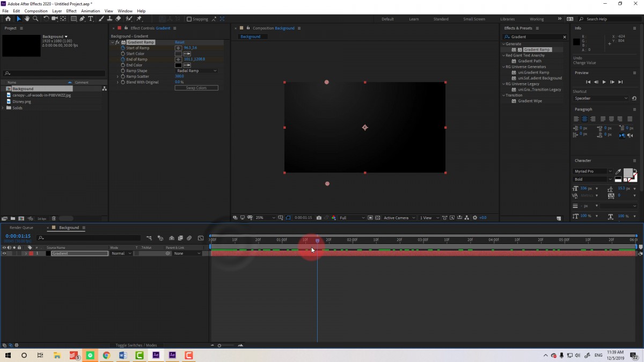Pick the eyedropper in Character panel
Image resolution: width=644 pixels, height=362 pixels.
619,172
